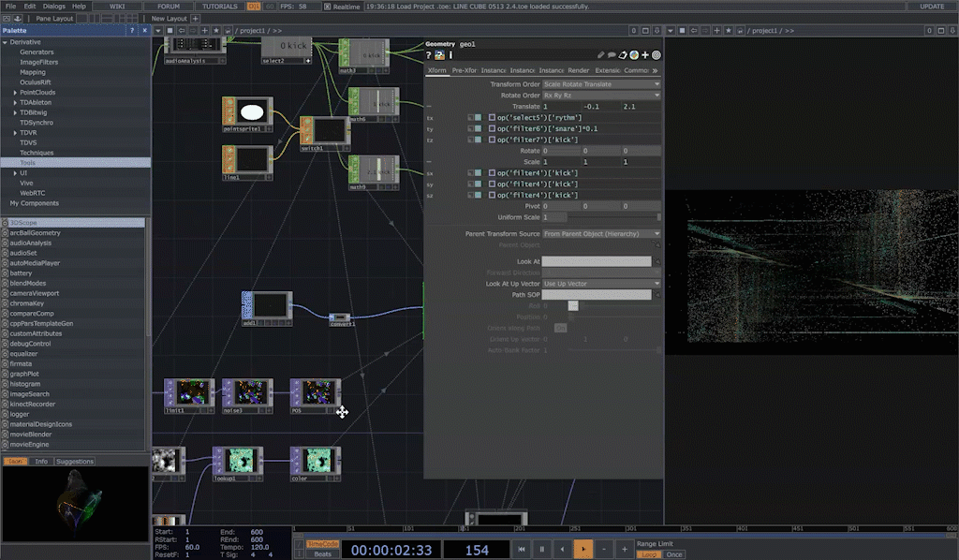Select TimeCode display mode
Viewport: 959px width, 560px height.
point(322,543)
